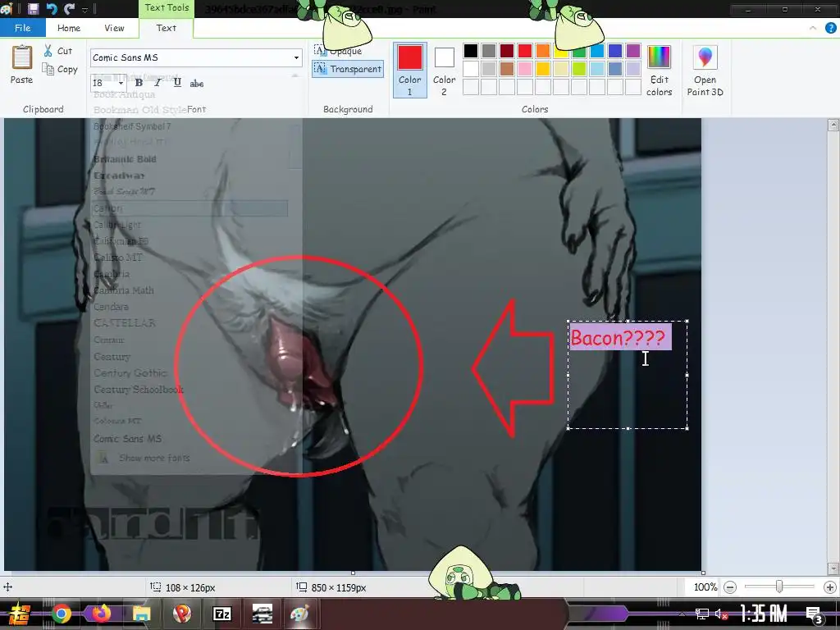Collapse the ribbon with the chevron
The height and width of the screenshot is (630, 840).
click(x=813, y=28)
